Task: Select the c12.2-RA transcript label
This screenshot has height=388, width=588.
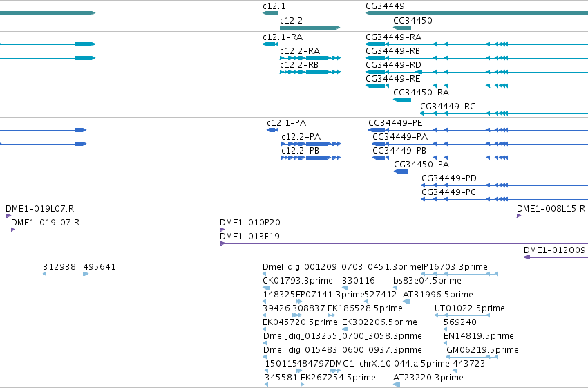Action: 300,51
